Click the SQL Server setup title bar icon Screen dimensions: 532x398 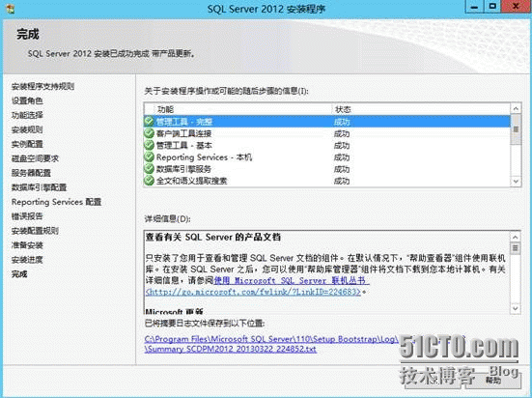[x=10, y=8]
